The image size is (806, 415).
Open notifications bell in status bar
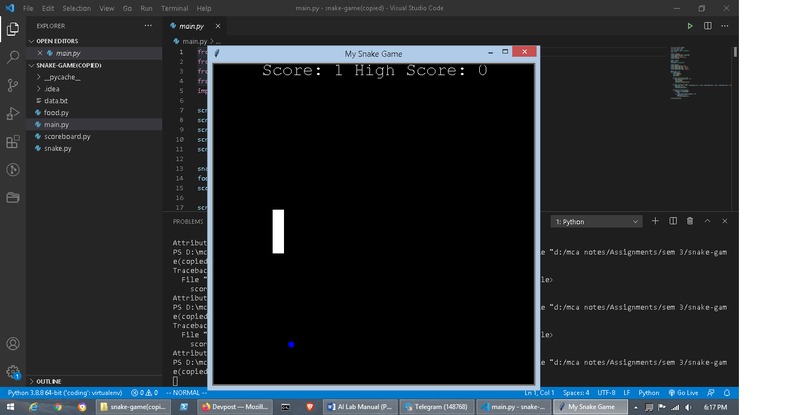coord(727,392)
